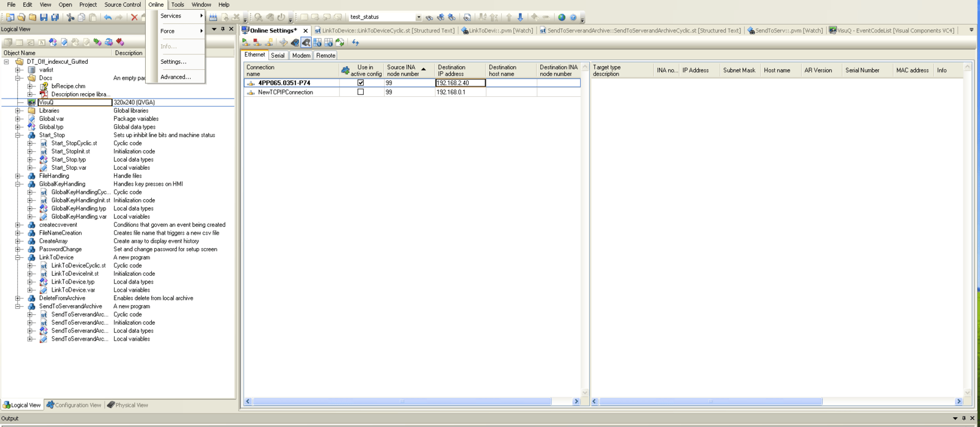Click the blue down arrow toolbar icon
The image size is (980, 427).
(520, 17)
